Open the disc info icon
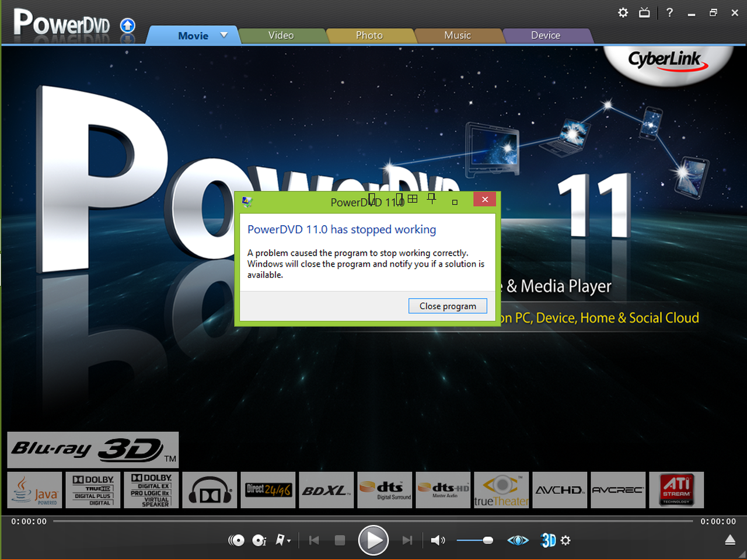Screen dimensions: 747x560 [x=259, y=541]
